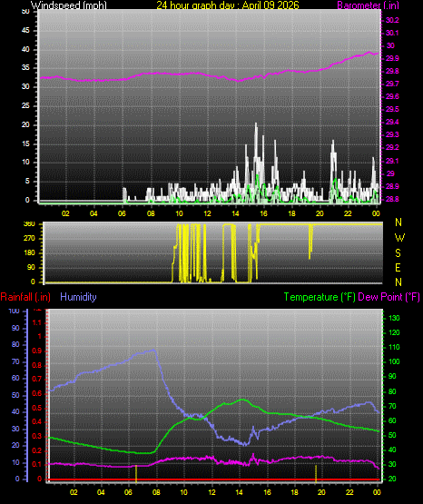
Task: Click the Rainfall (.in) legend label
Action: point(25,297)
